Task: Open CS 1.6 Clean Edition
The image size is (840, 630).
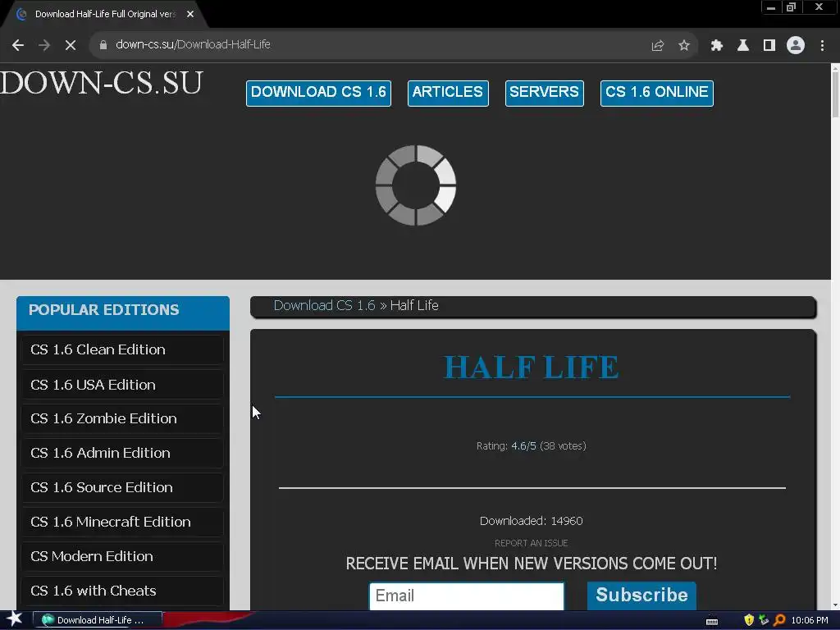Action: tap(123, 349)
